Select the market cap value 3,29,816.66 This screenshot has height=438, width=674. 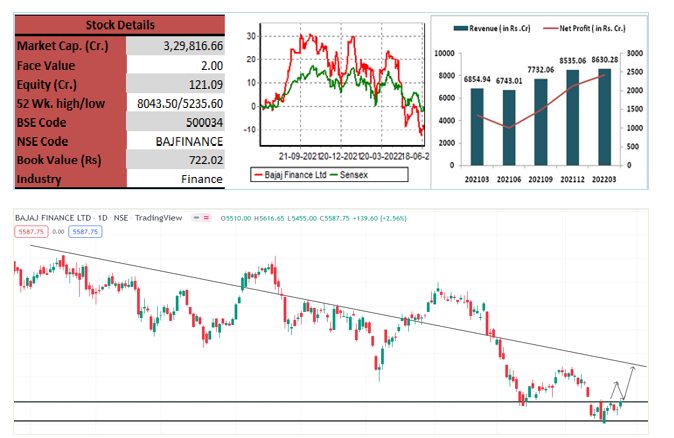(193, 46)
